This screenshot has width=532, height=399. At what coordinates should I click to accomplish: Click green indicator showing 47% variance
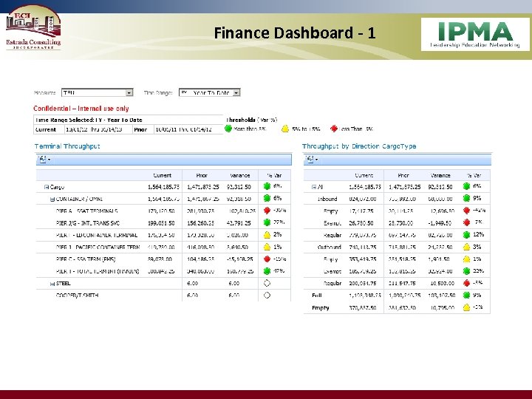(x=267, y=271)
